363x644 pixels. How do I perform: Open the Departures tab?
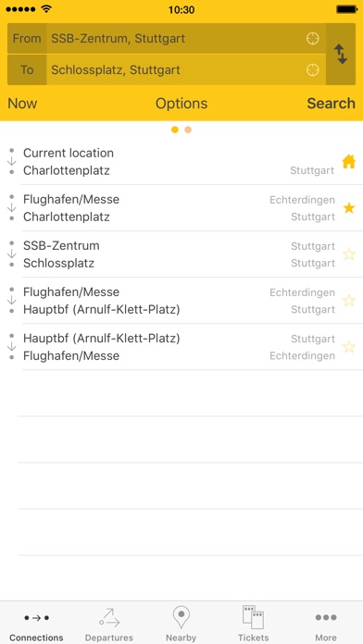[x=109, y=624]
